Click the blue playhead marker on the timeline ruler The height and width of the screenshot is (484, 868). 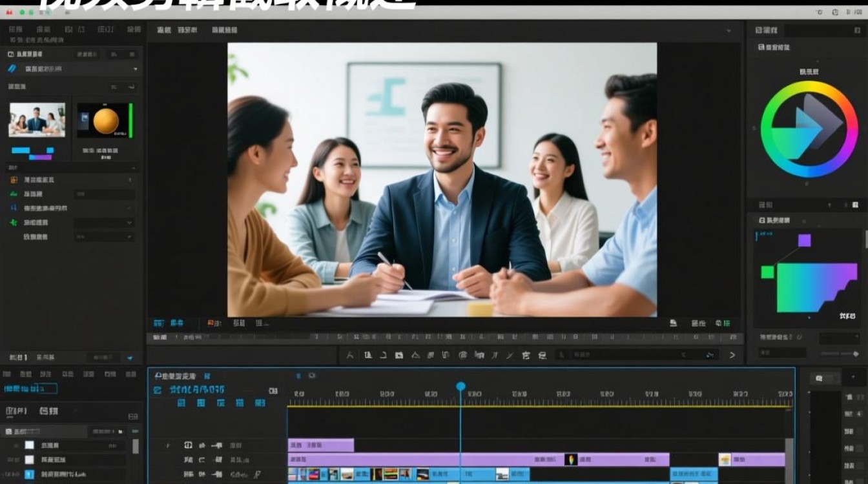click(460, 387)
